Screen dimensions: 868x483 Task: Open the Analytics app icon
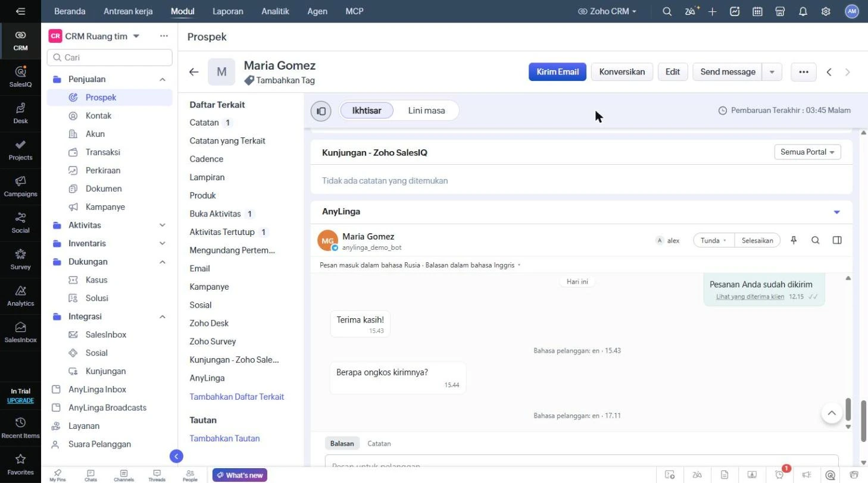[20, 295]
